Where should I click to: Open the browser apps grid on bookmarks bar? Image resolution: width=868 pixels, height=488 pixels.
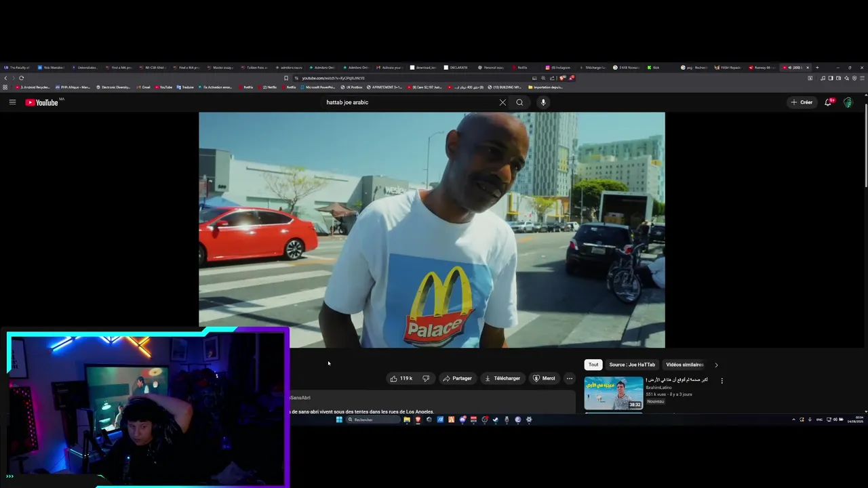5,87
